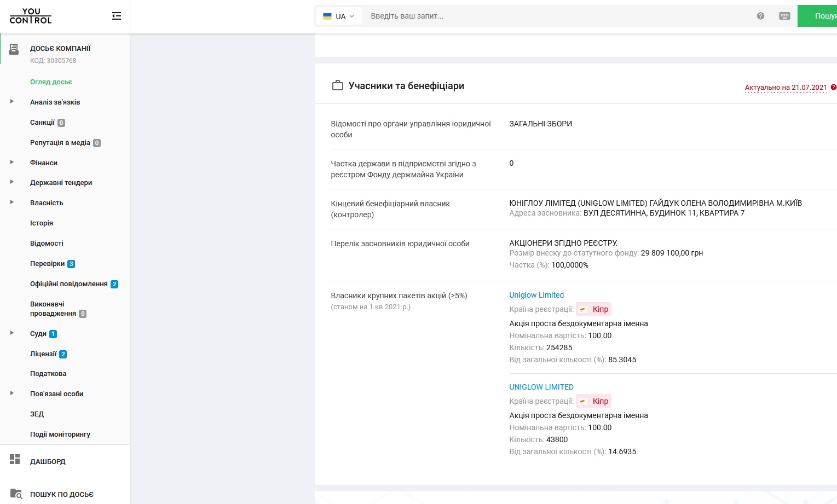This screenshot has height=504, width=837.
Task: Open the Санкції menu item
Action: (x=43, y=123)
